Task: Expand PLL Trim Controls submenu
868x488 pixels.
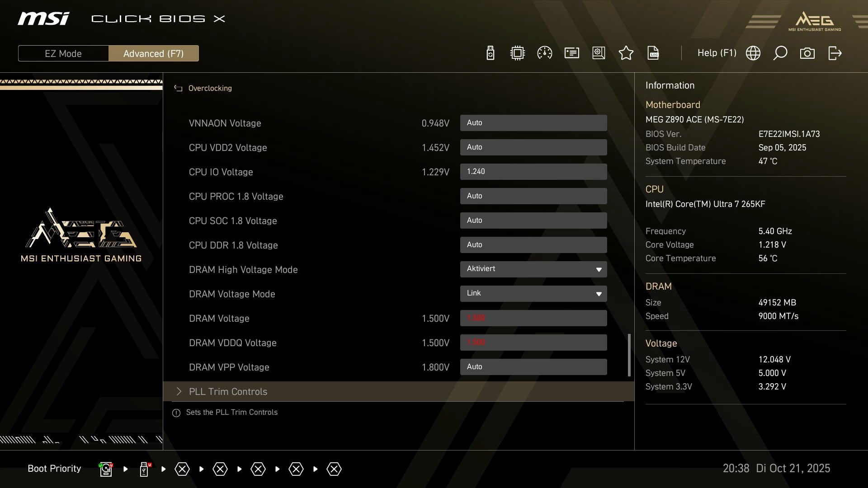Action: [x=228, y=392]
